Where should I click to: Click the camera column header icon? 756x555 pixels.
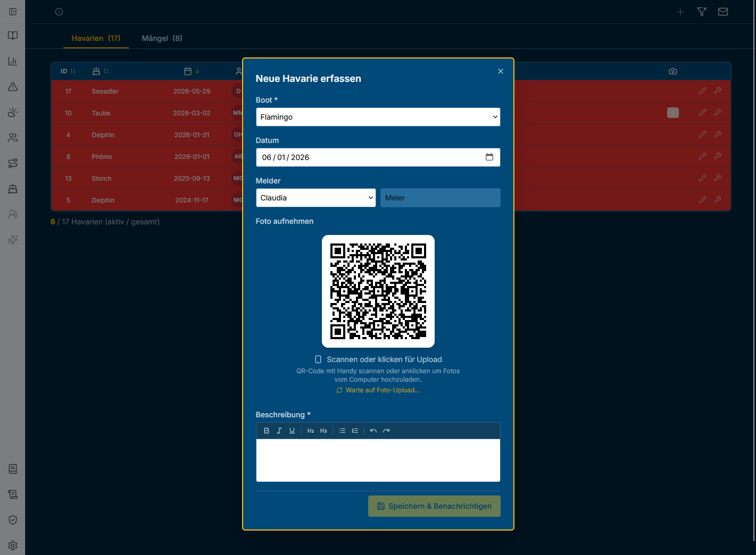point(672,71)
